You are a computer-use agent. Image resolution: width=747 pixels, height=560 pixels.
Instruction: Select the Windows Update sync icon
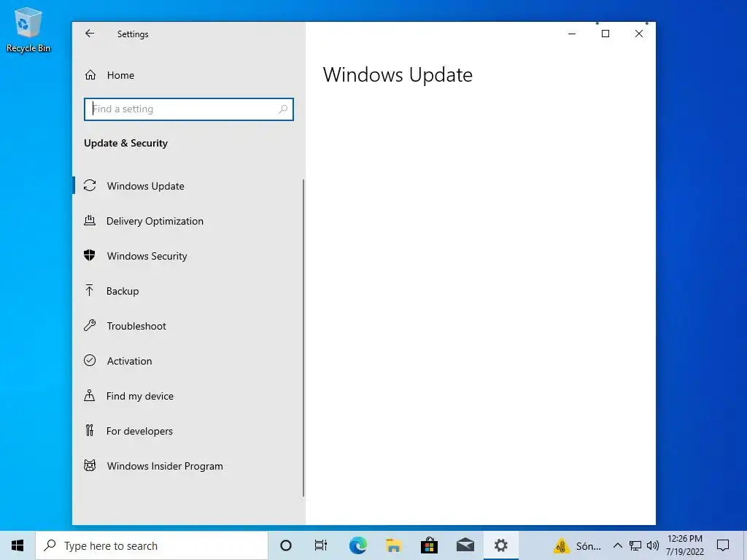pyautogui.click(x=90, y=186)
